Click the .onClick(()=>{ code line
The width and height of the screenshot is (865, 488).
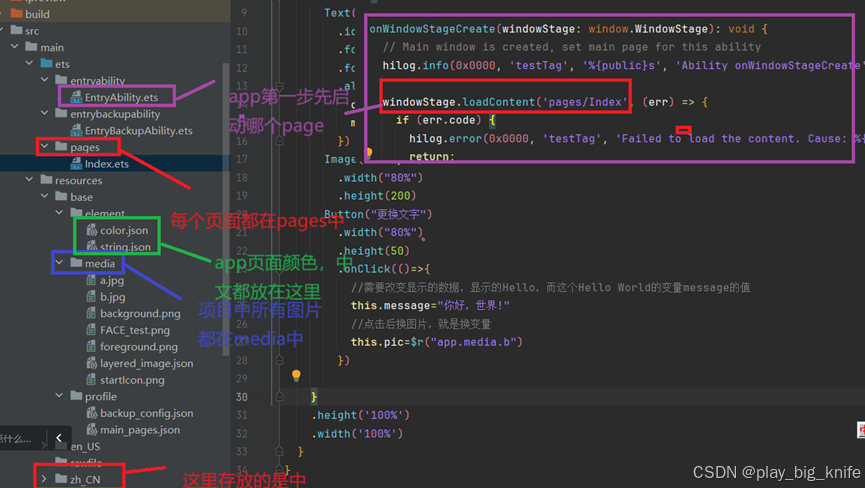click(384, 269)
